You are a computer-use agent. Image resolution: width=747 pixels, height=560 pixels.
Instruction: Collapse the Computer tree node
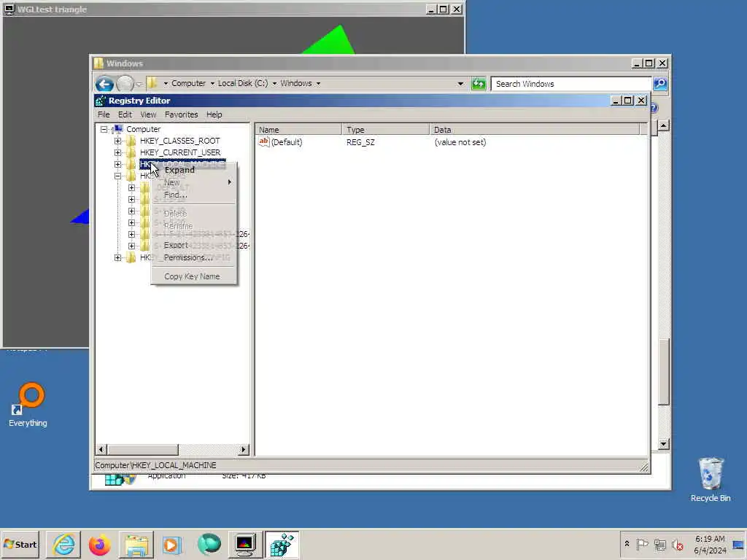(104, 129)
